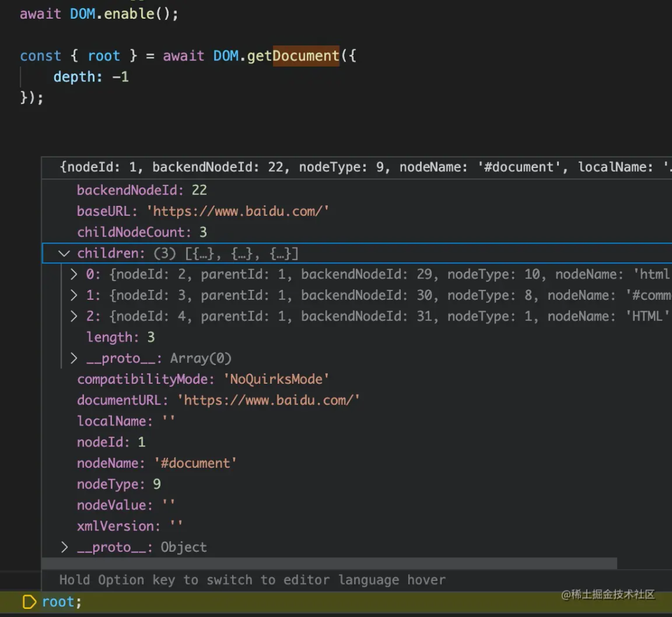Select the localName property line
Image resolution: width=672 pixels, height=617 pixels.
coord(126,421)
